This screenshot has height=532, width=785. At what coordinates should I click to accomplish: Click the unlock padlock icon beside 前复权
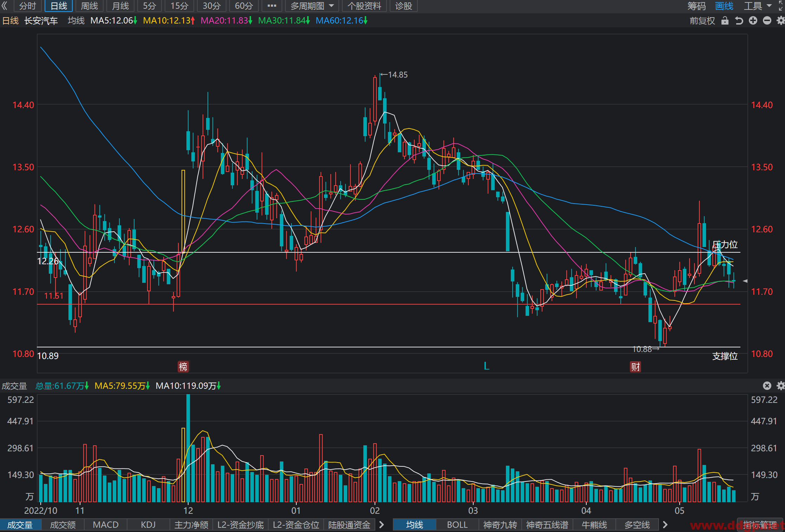click(x=725, y=21)
